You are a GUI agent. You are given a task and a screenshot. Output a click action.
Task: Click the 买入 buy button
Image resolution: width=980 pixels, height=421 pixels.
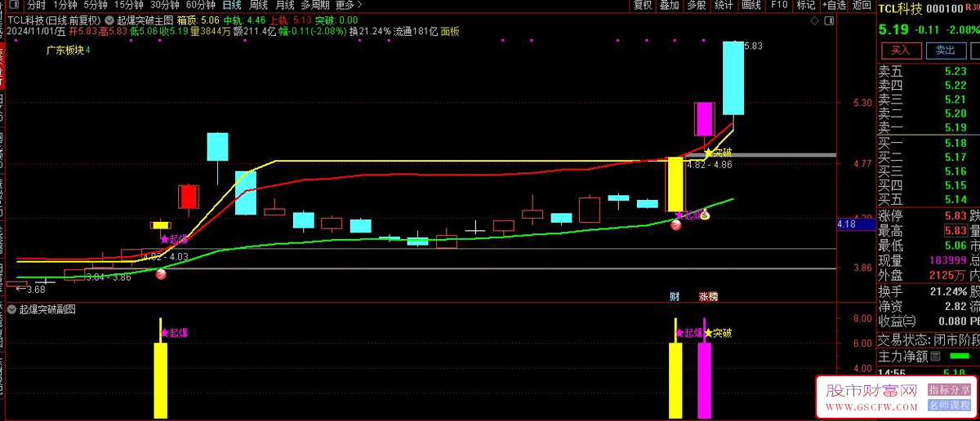tap(900, 51)
